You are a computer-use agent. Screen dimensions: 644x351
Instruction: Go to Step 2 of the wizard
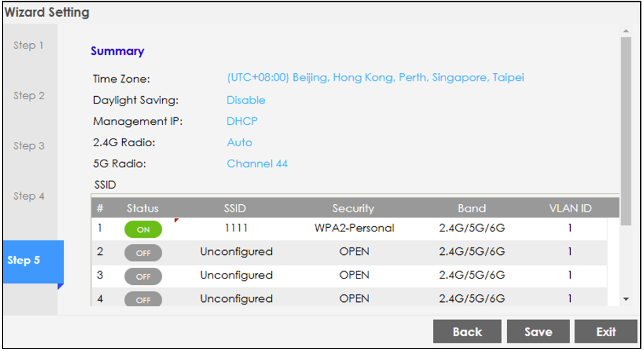click(29, 96)
